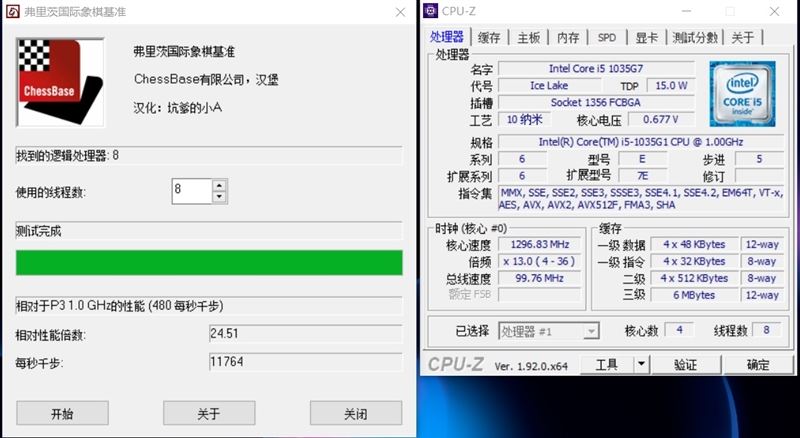This screenshot has height=438, width=800.
Task: Decrease thread count with down arrow
Action: click(219, 197)
